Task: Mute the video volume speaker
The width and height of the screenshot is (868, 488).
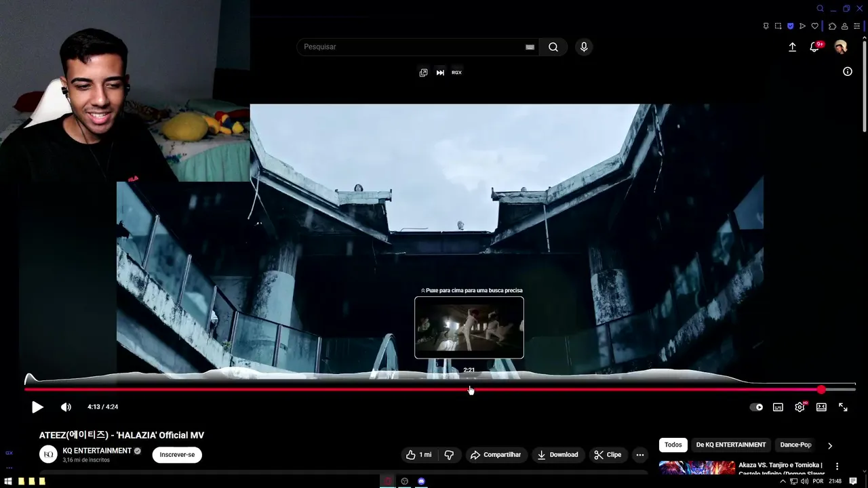Action: [66, 407]
